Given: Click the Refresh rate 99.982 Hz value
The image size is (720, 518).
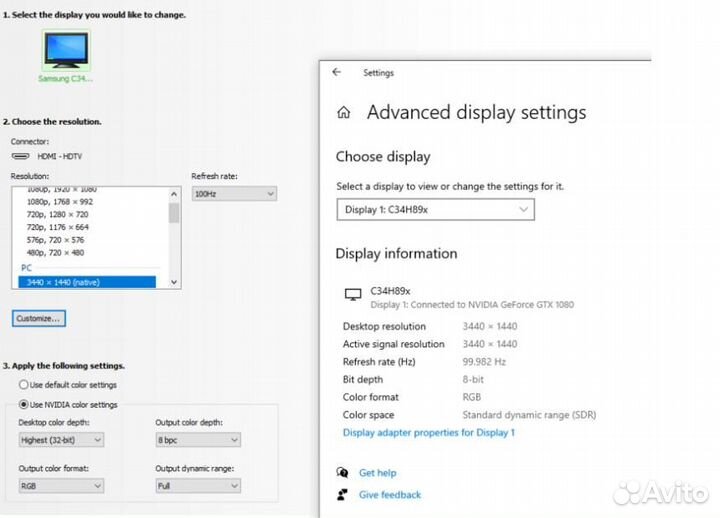Looking at the screenshot, I should (x=484, y=362).
